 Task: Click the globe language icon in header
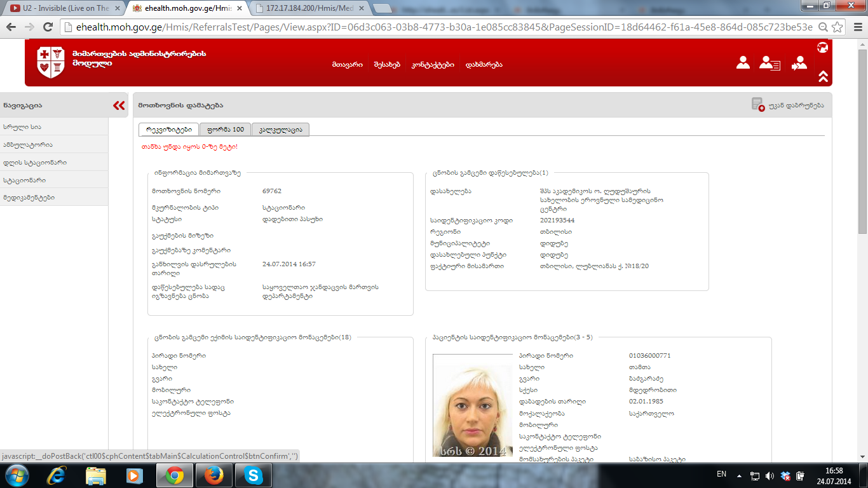(822, 47)
